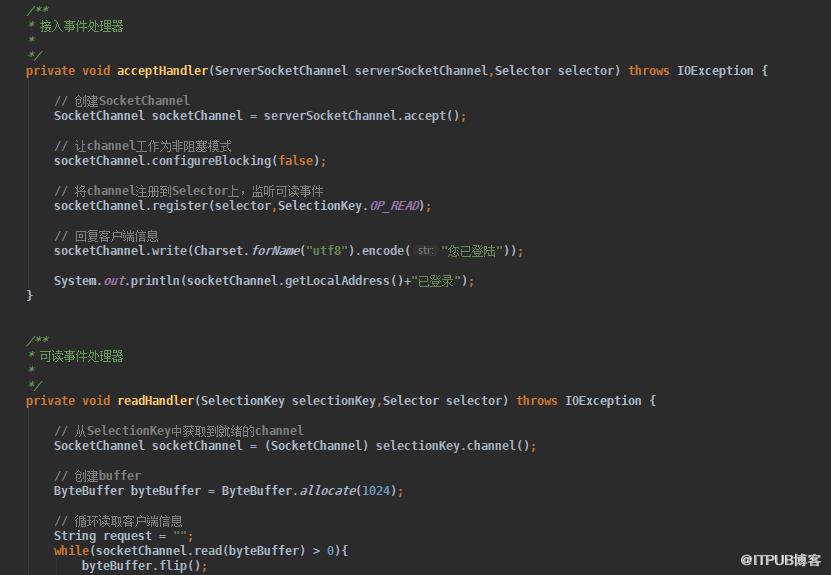The image size is (831, 575).
Task: Click the 'false' keyword argument
Action: 296,161
